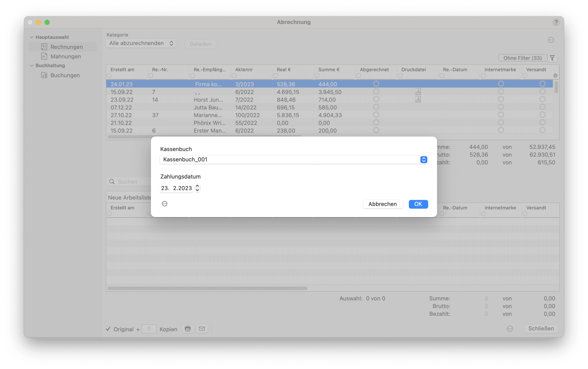The height and width of the screenshot is (369, 588).
Task: Open PDF Druckdatei icon for invoice 7
Action: (x=418, y=92)
